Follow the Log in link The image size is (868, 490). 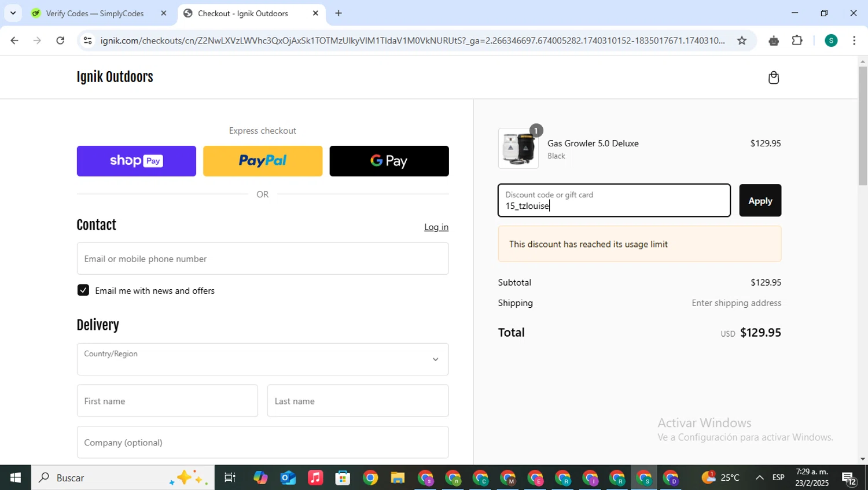pyautogui.click(x=436, y=227)
